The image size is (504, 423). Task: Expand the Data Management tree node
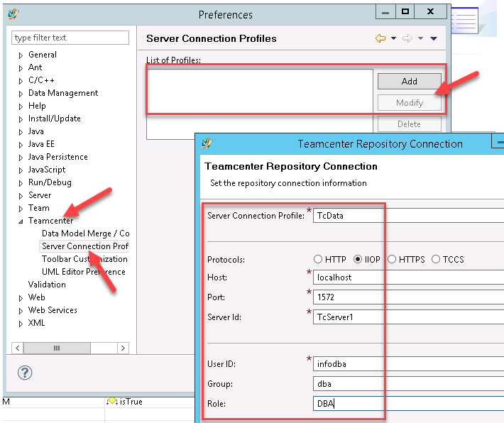(21, 94)
